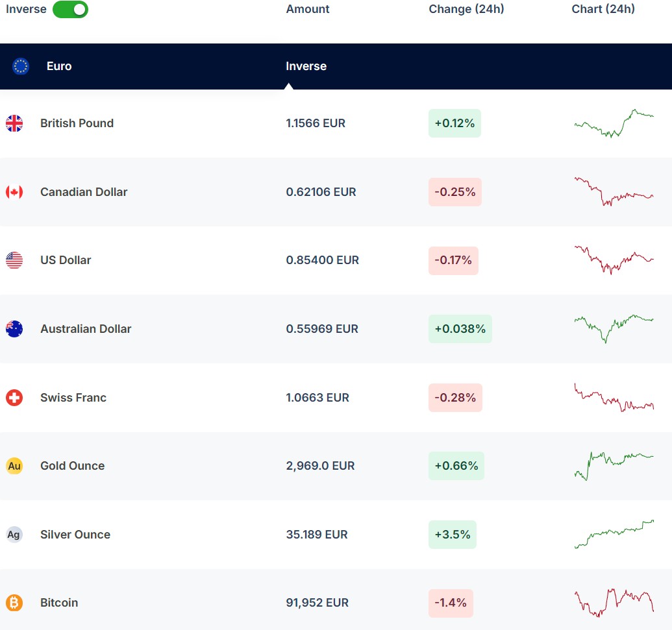Viewport: 672px width, 630px height.
Task: Click the Australian Dollar flag icon
Action: (x=14, y=329)
